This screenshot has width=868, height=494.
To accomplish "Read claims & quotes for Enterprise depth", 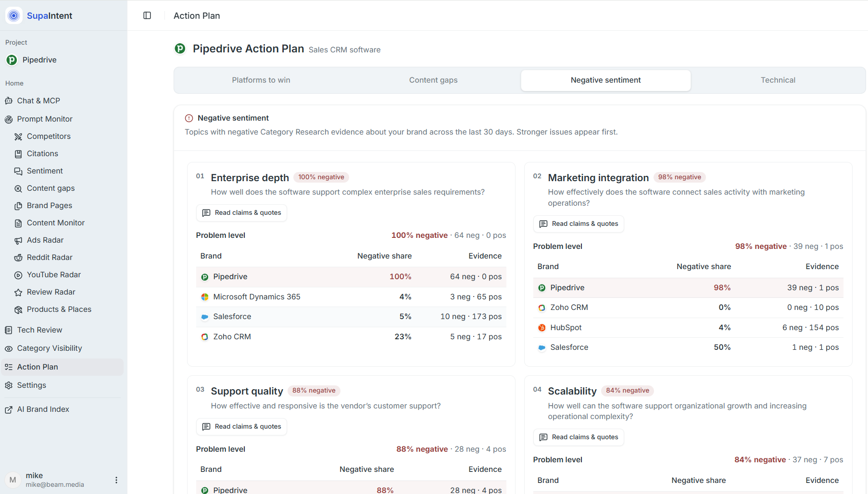I will pos(241,213).
